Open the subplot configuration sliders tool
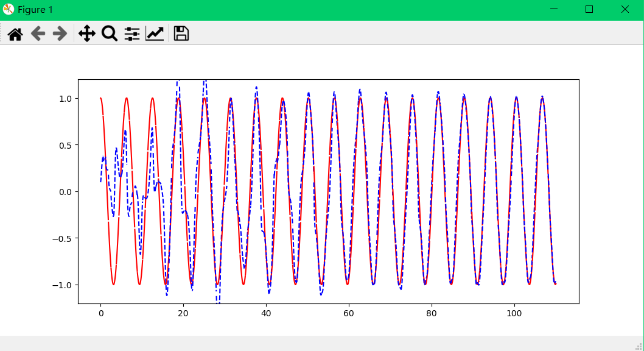This screenshot has width=644, height=351. click(x=132, y=34)
